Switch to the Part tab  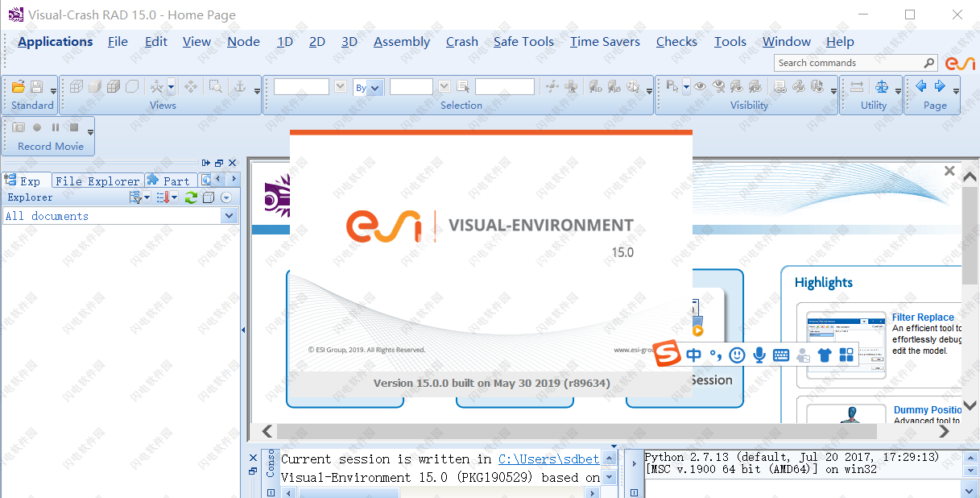tap(171, 181)
